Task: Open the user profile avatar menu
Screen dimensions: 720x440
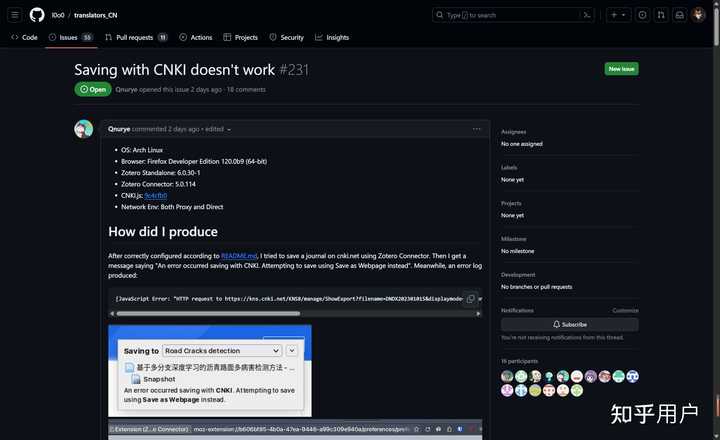Action: coord(698,15)
